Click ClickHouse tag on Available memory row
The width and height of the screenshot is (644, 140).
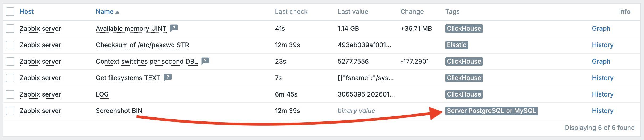pos(464,29)
